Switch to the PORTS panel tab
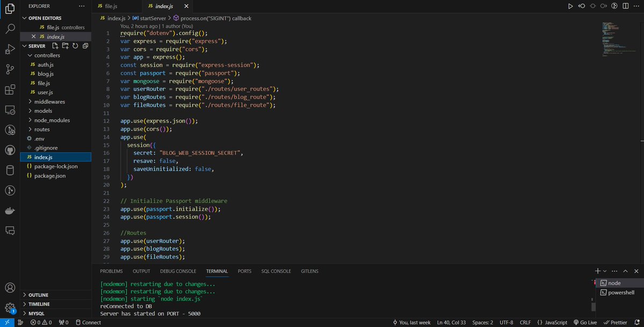 [x=244, y=271]
